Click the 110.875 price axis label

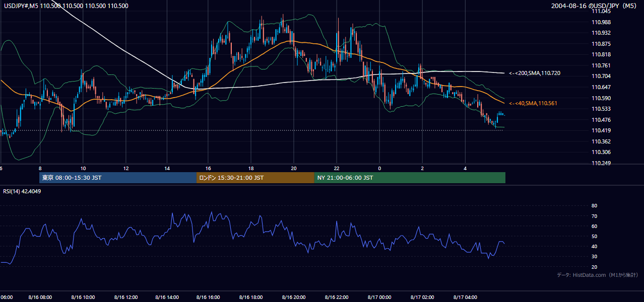pos(602,44)
